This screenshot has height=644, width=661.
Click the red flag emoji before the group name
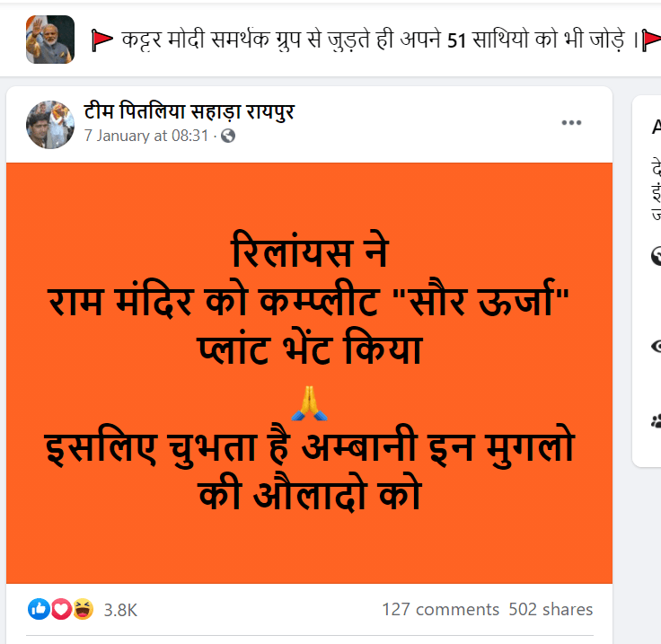pos(102,40)
